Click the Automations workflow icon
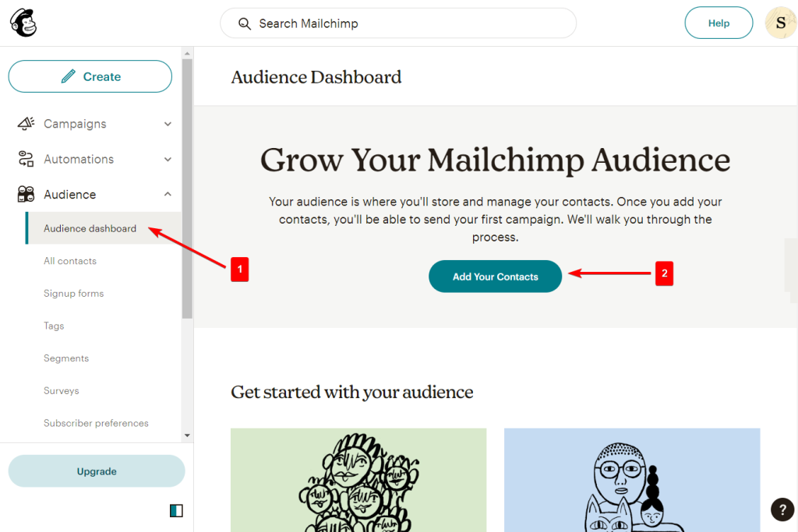This screenshot has width=798, height=532. coord(26,159)
